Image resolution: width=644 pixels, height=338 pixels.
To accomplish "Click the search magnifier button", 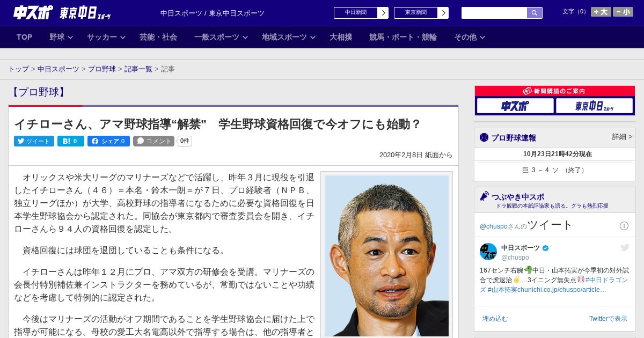I will [535, 13].
